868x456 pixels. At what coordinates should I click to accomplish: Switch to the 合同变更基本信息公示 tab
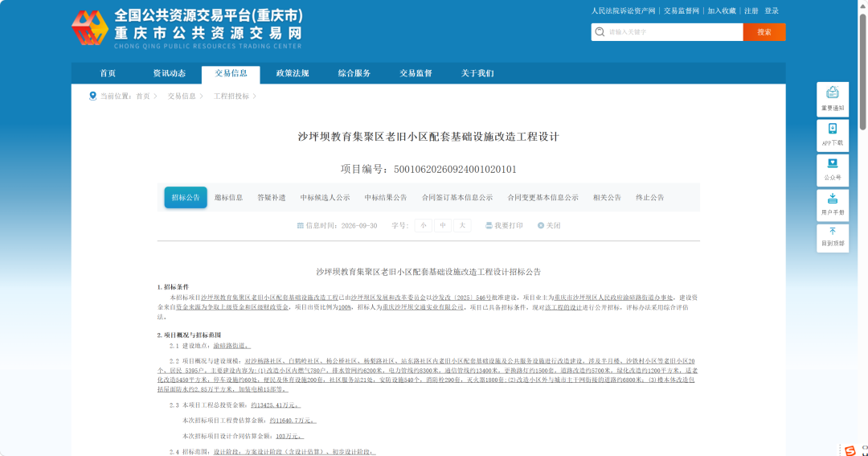coord(543,198)
